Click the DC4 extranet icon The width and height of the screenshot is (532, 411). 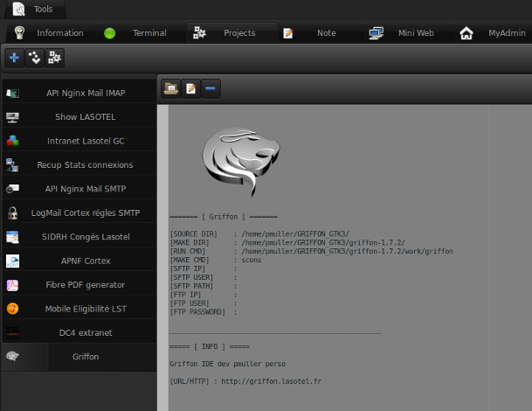pos(12,333)
